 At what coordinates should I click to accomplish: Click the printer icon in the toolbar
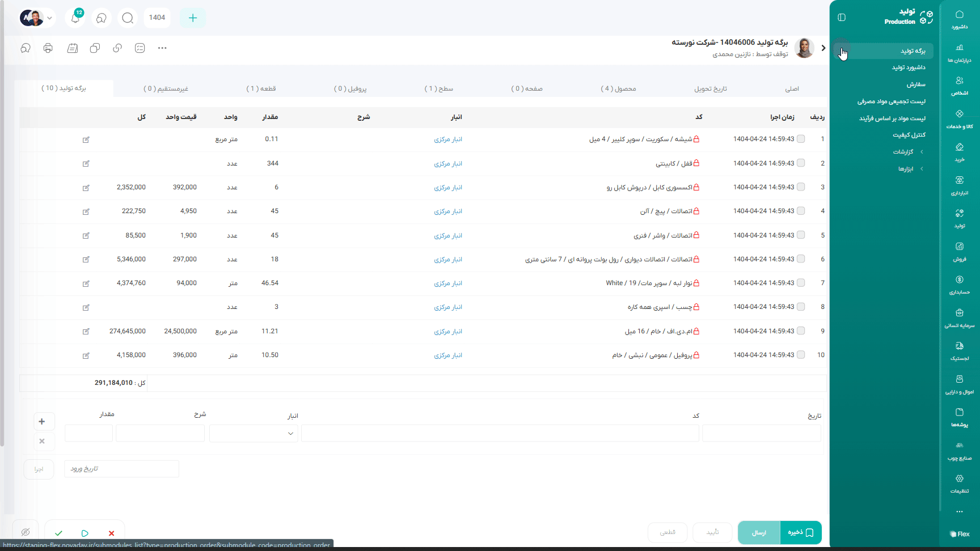tap(48, 48)
